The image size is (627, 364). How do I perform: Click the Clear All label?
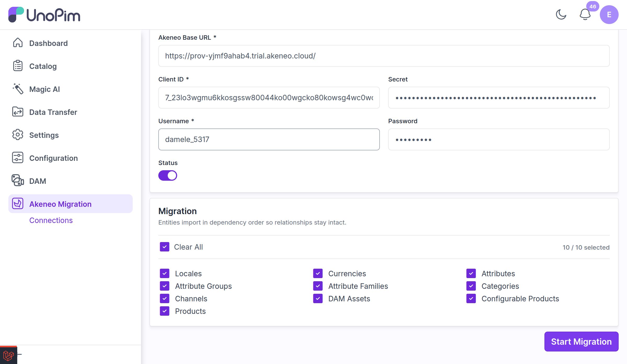click(x=188, y=247)
